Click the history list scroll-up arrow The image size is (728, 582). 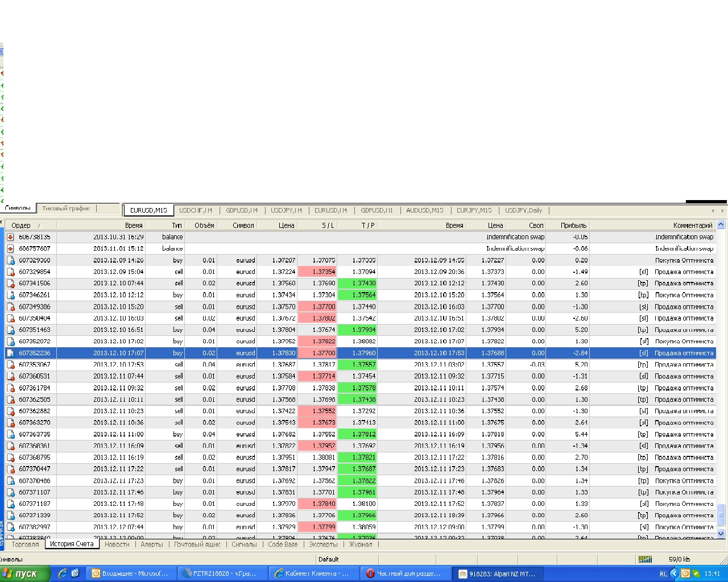click(721, 226)
